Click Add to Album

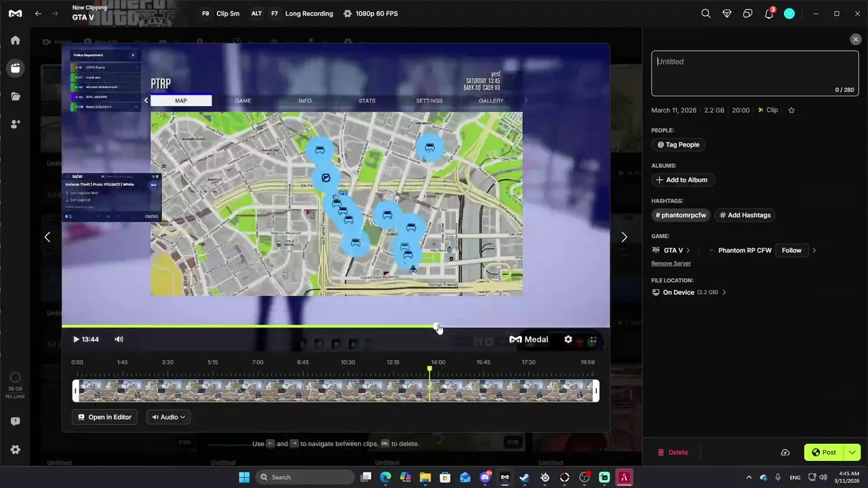(683, 180)
